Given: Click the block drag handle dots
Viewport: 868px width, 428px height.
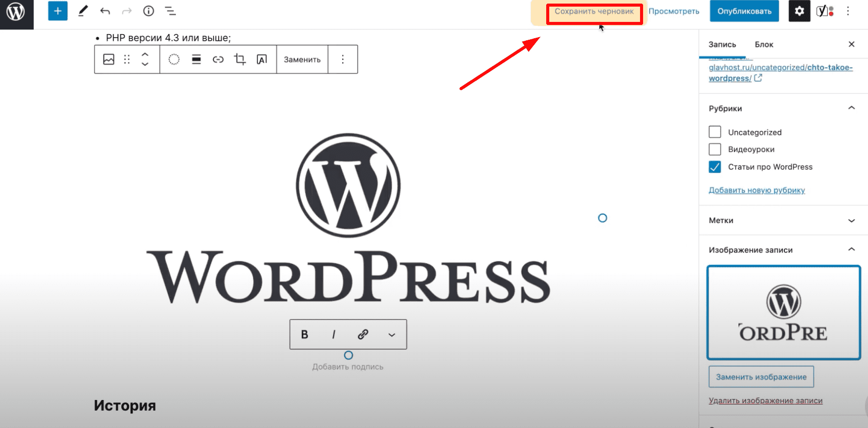Looking at the screenshot, I should click(127, 59).
